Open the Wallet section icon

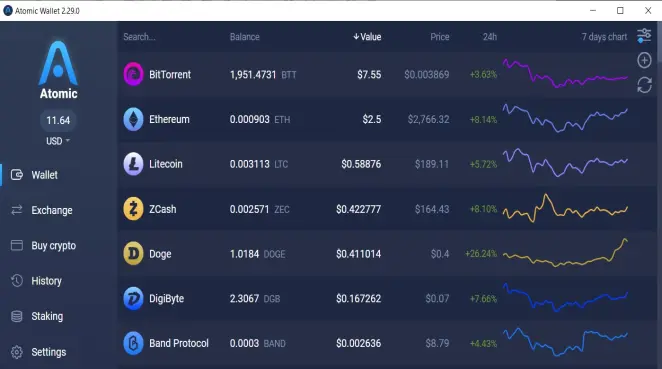(17, 175)
